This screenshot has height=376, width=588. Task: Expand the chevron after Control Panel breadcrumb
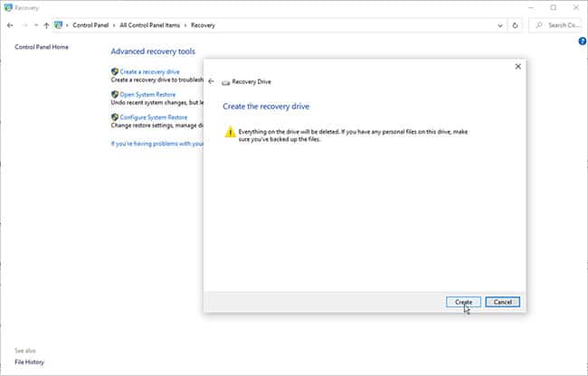tap(114, 25)
